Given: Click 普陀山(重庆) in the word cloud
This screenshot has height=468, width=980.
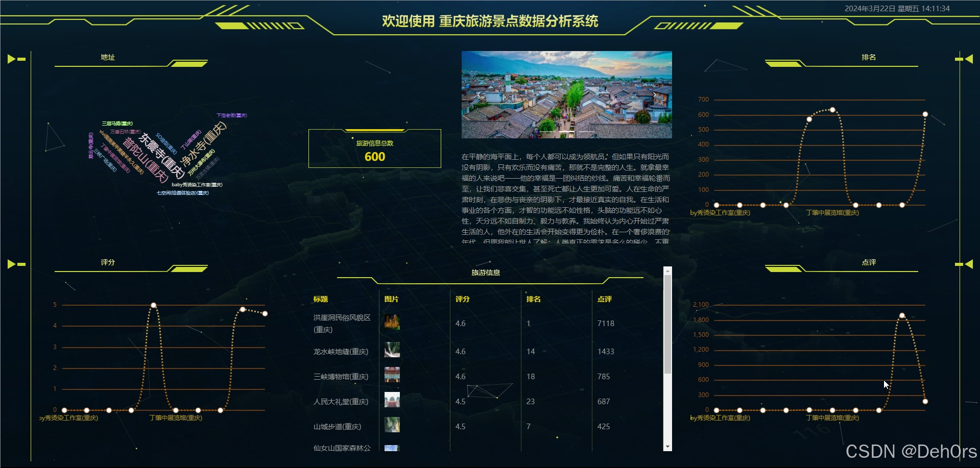Looking at the screenshot, I should pyautogui.click(x=146, y=160).
